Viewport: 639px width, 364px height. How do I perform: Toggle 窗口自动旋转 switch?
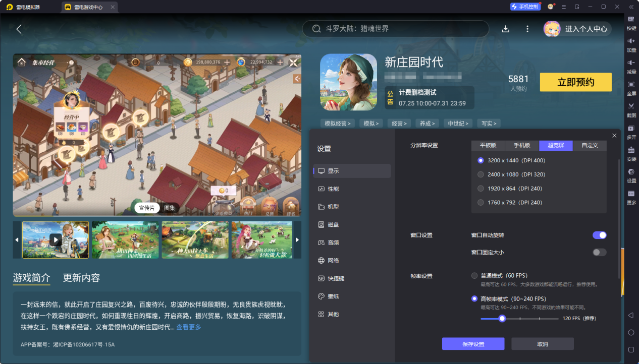pyautogui.click(x=599, y=235)
